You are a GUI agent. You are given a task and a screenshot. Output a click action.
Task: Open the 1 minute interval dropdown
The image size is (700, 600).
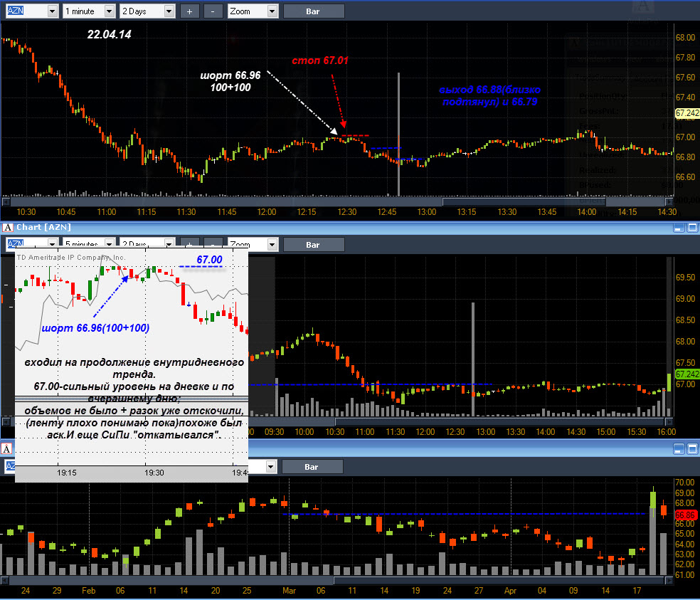pyautogui.click(x=110, y=11)
